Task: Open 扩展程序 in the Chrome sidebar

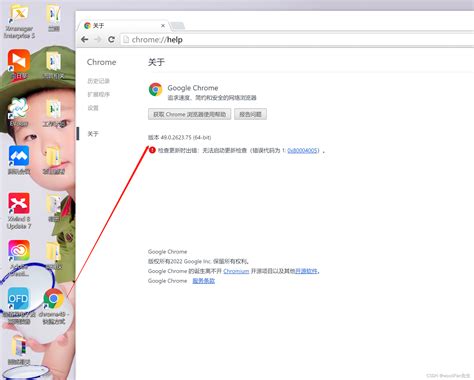Action: [x=98, y=94]
